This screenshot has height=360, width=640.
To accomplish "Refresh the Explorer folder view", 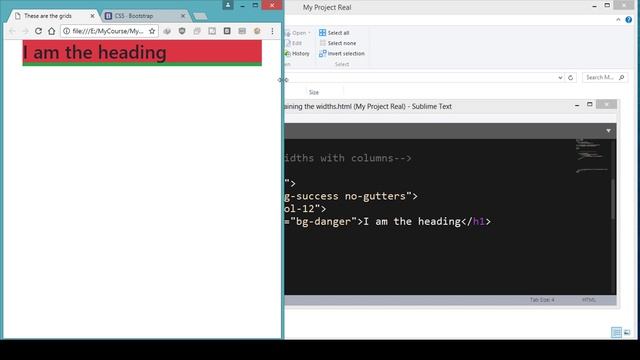I will (x=571, y=78).
